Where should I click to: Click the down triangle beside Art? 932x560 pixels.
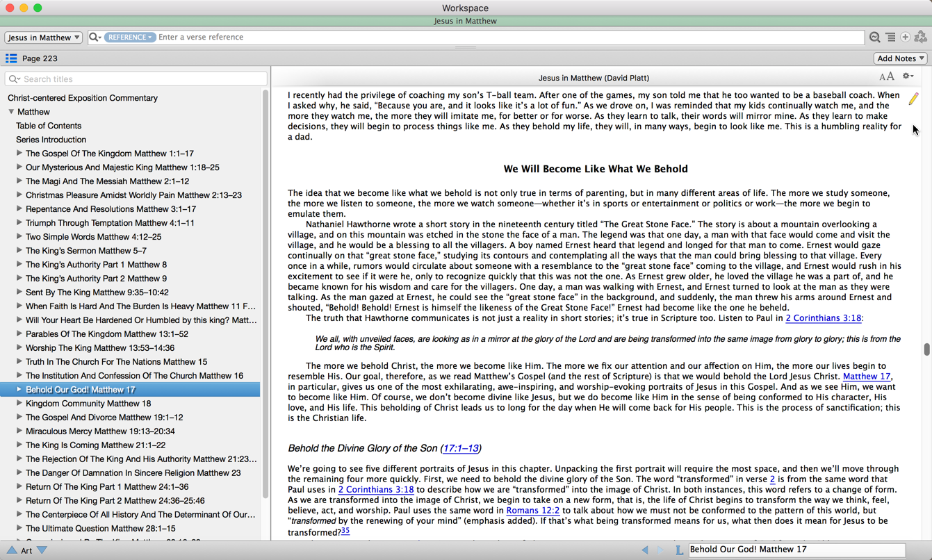[42, 550]
